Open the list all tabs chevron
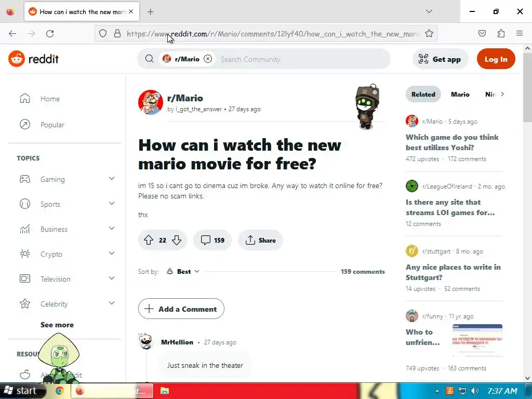This screenshot has height=399, width=532. pyautogui.click(x=429, y=11)
